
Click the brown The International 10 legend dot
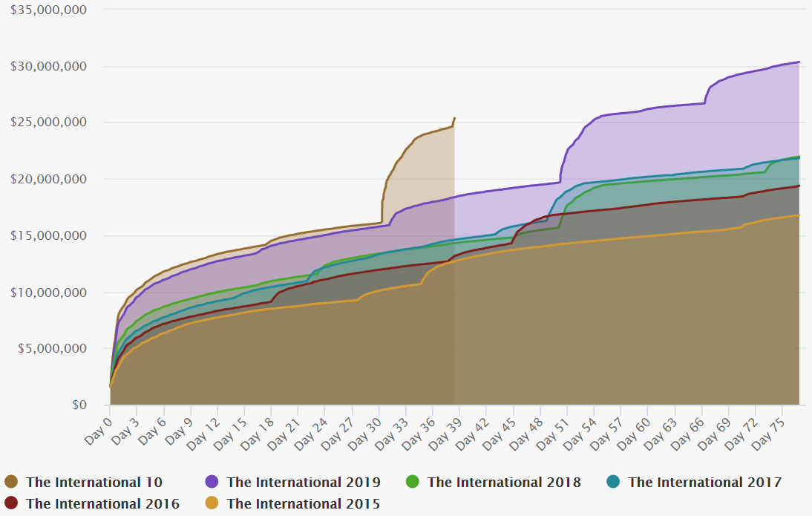click(11, 482)
